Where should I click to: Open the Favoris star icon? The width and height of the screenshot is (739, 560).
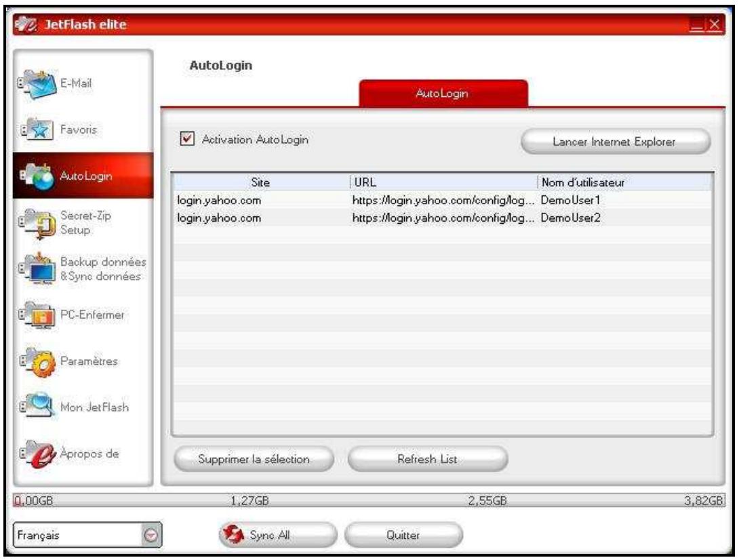38,129
